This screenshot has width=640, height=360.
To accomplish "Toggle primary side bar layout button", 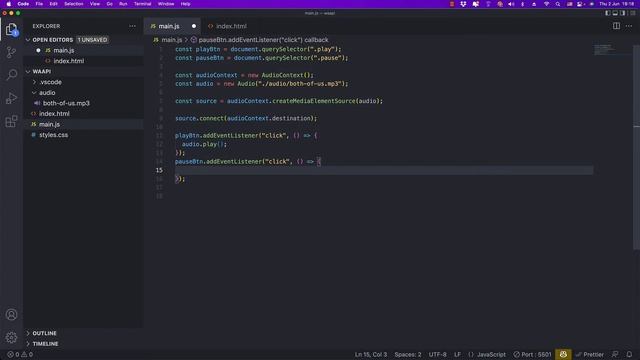I will click(x=608, y=13).
